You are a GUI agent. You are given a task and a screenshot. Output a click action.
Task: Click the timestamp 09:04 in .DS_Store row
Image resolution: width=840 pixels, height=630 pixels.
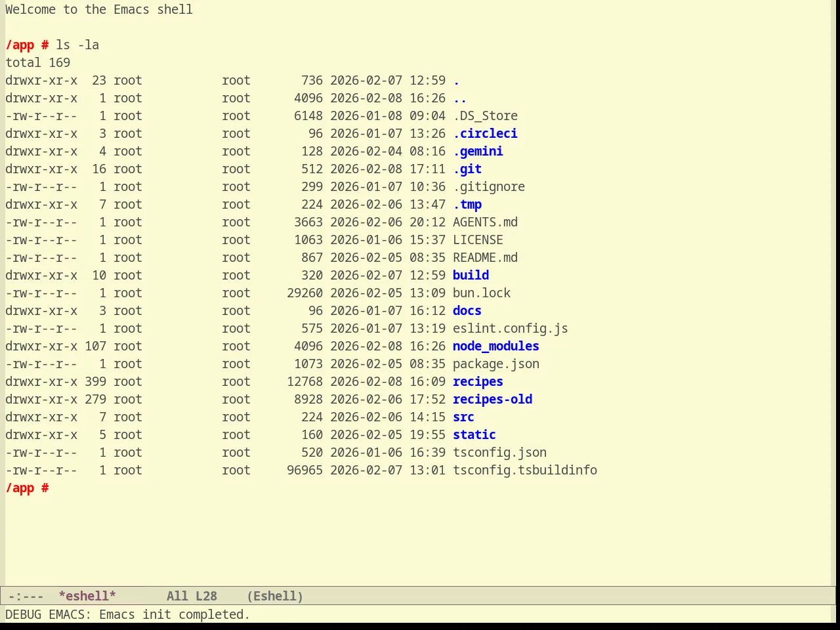(427, 115)
